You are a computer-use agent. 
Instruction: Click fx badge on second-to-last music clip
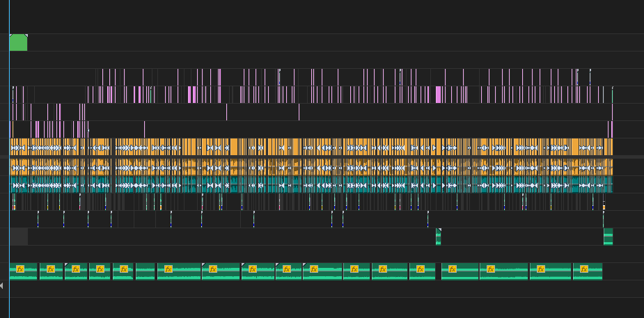tap(541, 269)
